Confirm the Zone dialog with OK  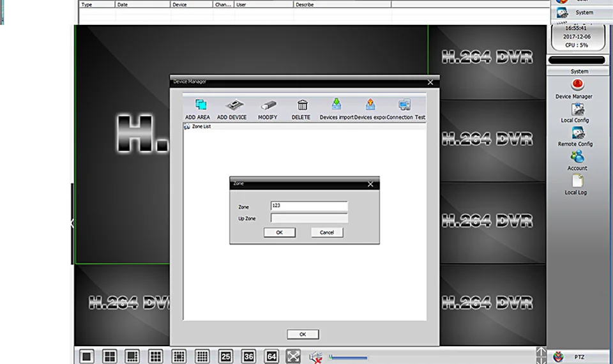tap(280, 232)
